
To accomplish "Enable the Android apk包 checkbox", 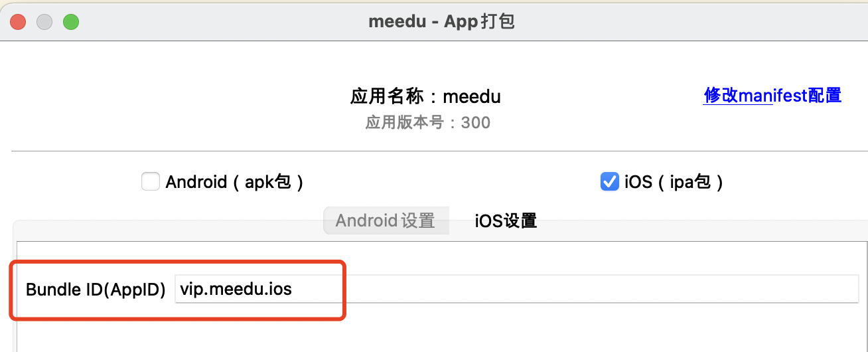I will pos(151,181).
